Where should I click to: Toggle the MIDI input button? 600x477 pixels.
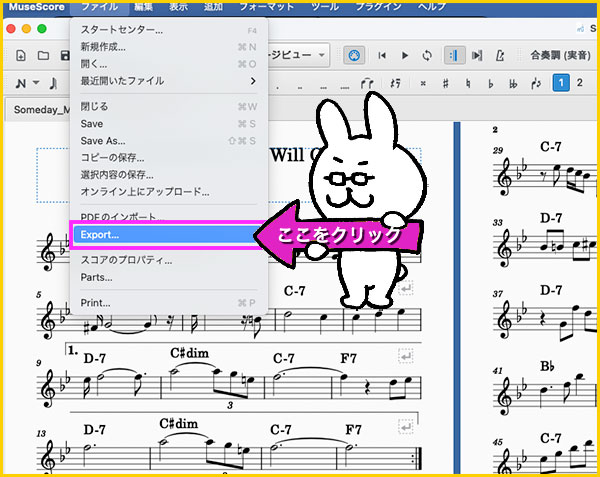tap(354, 56)
